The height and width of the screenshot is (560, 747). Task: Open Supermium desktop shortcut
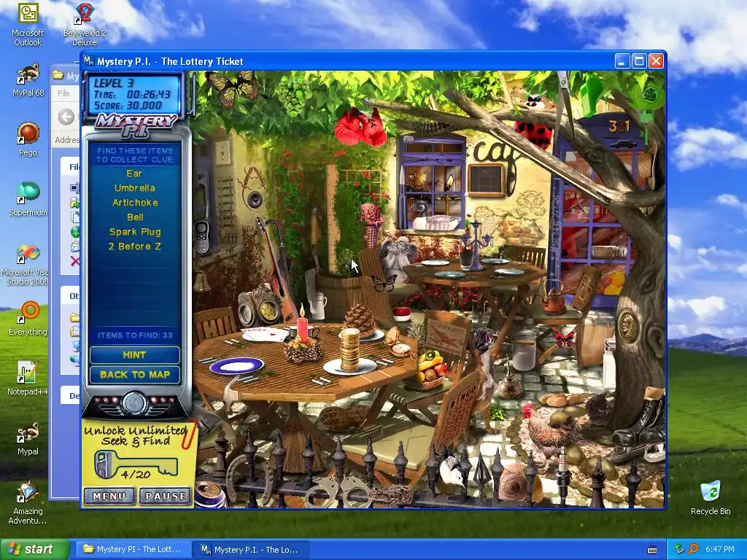(28, 199)
